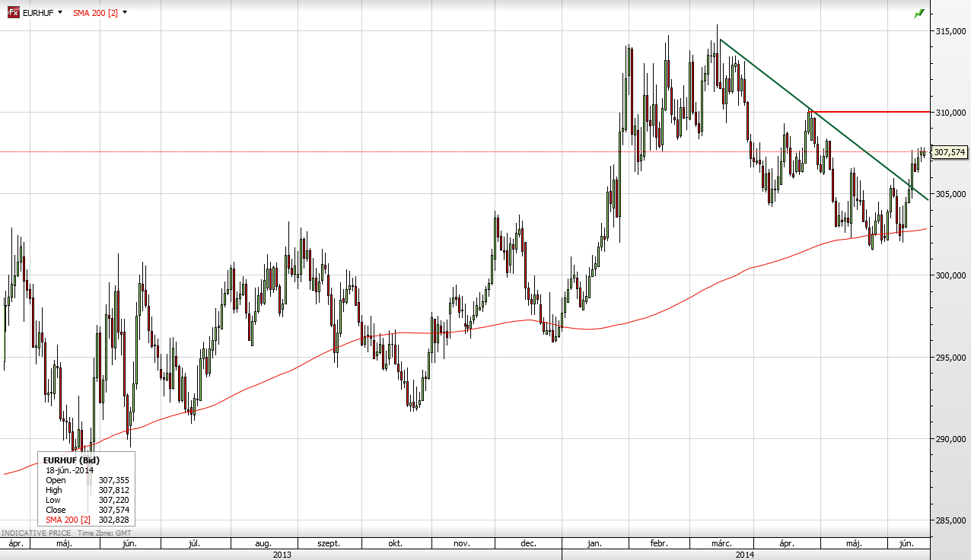971x560 pixels.
Task: Click the febr. month on time axis
Action: [659, 544]
